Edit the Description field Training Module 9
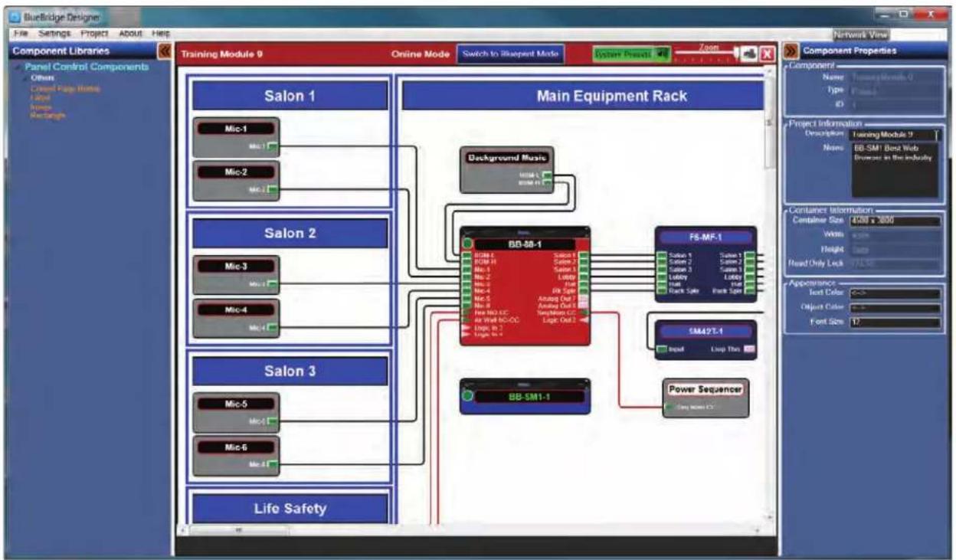This screenshot has width=956, height=560. pyautogui.click(x=893, y=134)
